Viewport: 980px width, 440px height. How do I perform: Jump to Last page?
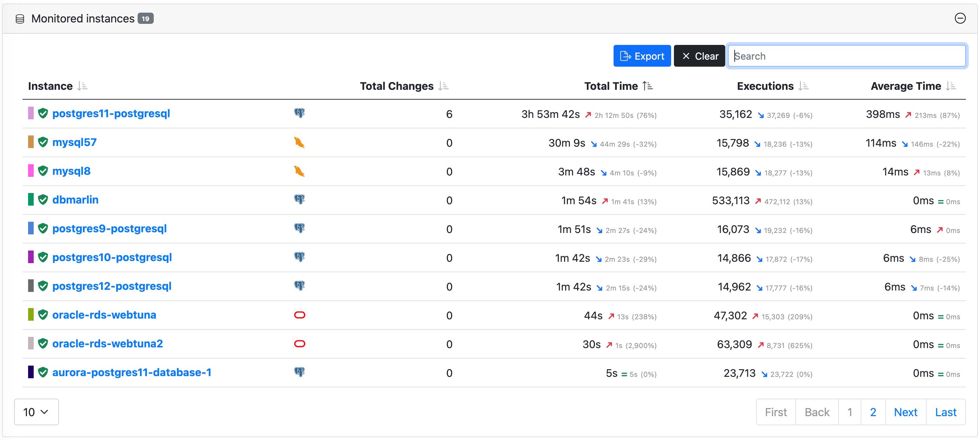point(946,412)
